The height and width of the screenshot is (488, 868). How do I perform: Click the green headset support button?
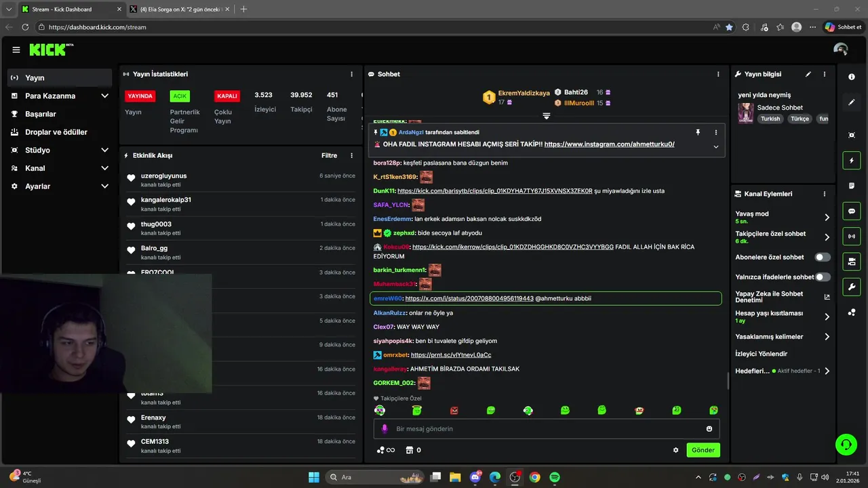[x=846, y=445]
